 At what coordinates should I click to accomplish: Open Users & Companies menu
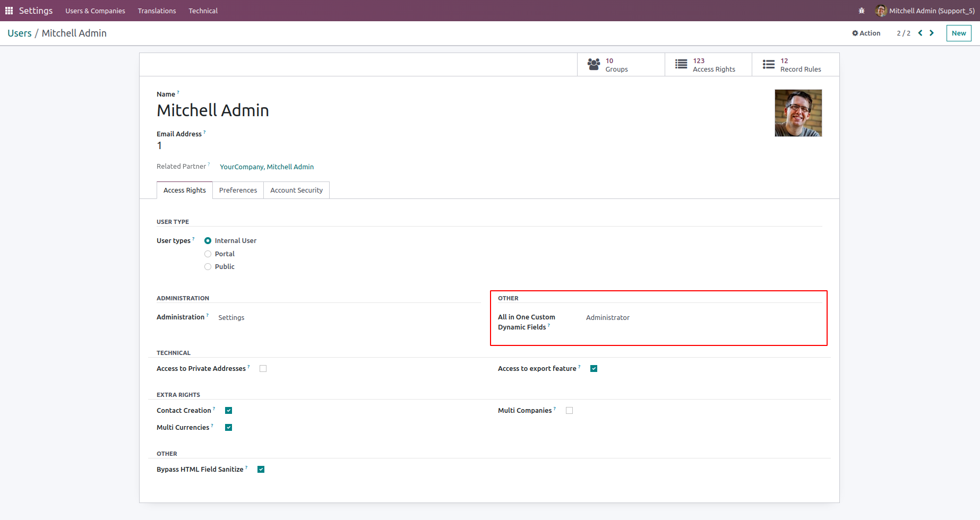click(96, 11)
